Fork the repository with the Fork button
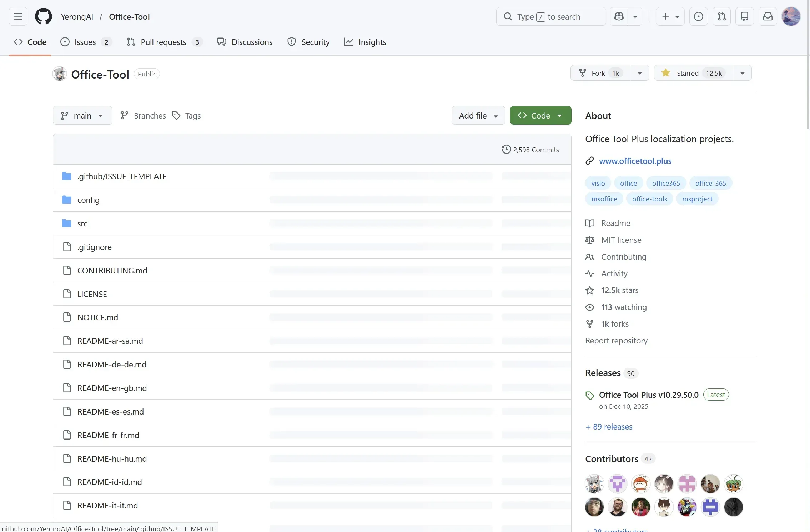This screenshot has width=810, height=532. 600,73
